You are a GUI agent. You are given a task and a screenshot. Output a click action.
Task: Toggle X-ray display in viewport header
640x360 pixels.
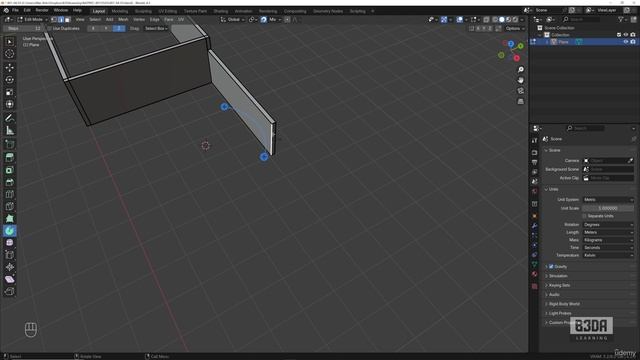(x=487, y=19)
